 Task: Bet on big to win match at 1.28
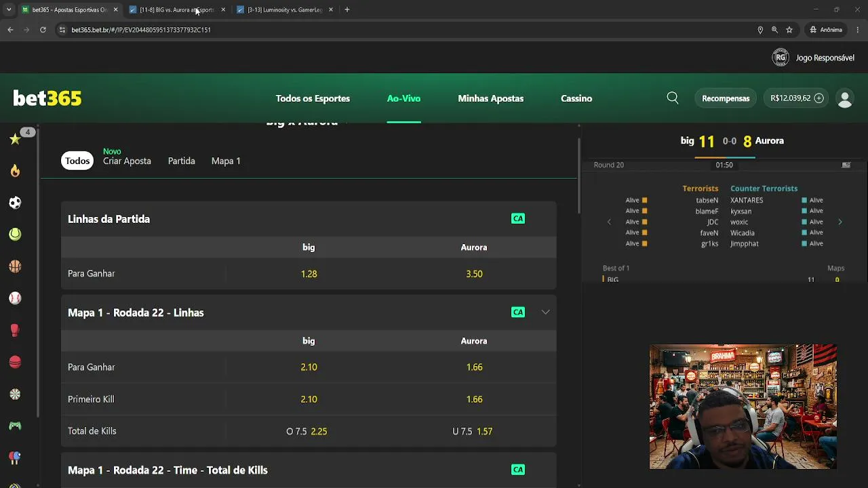coord(309,274)
